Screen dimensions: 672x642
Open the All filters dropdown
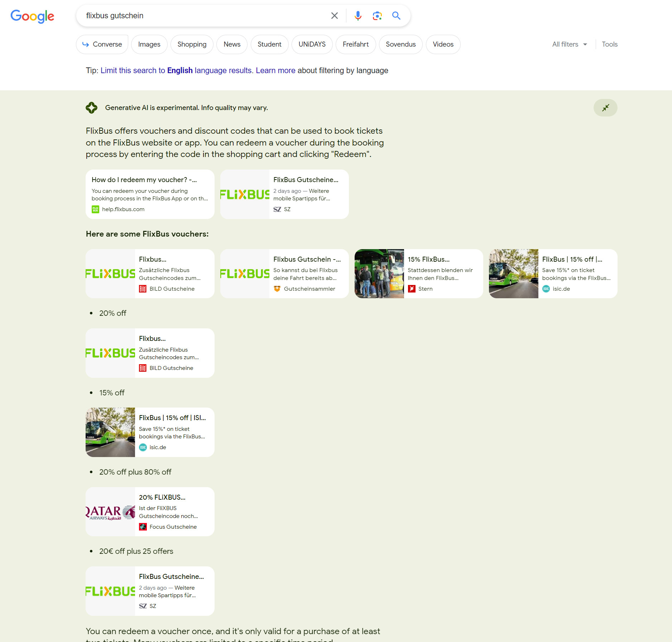tap(569, 44)
